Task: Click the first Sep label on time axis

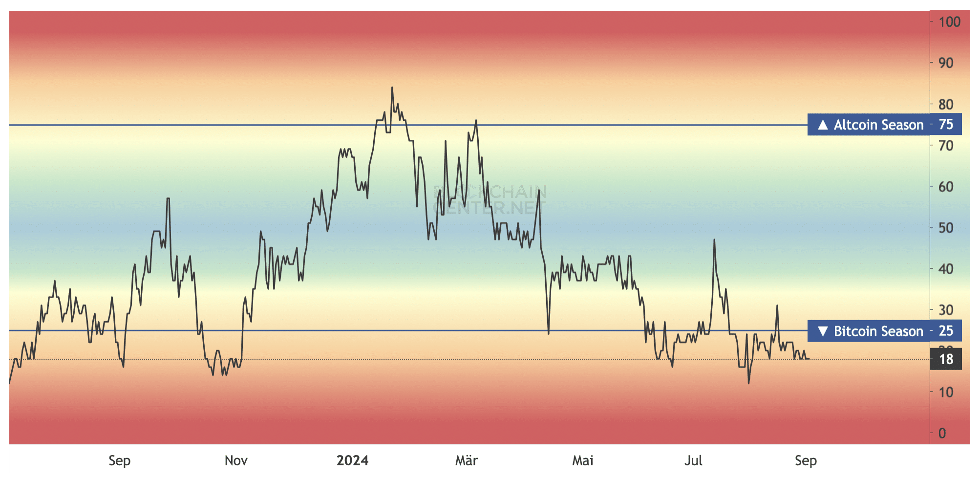Action: [120, 460]
